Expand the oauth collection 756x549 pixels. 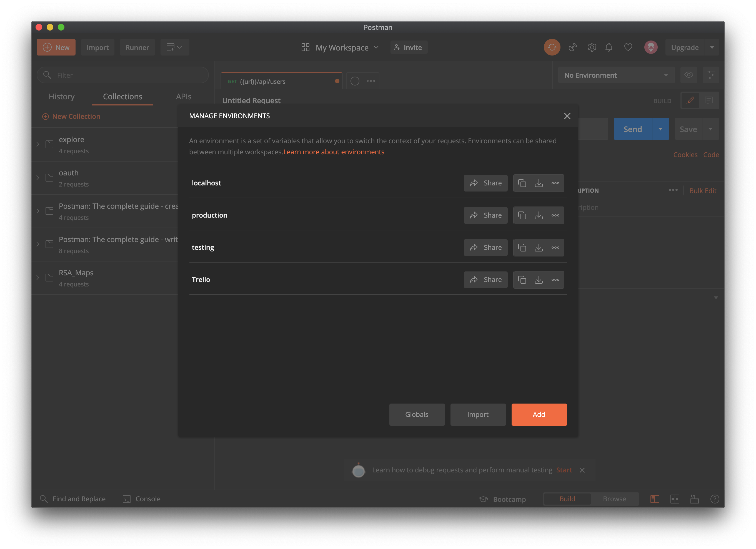(38, 178)
